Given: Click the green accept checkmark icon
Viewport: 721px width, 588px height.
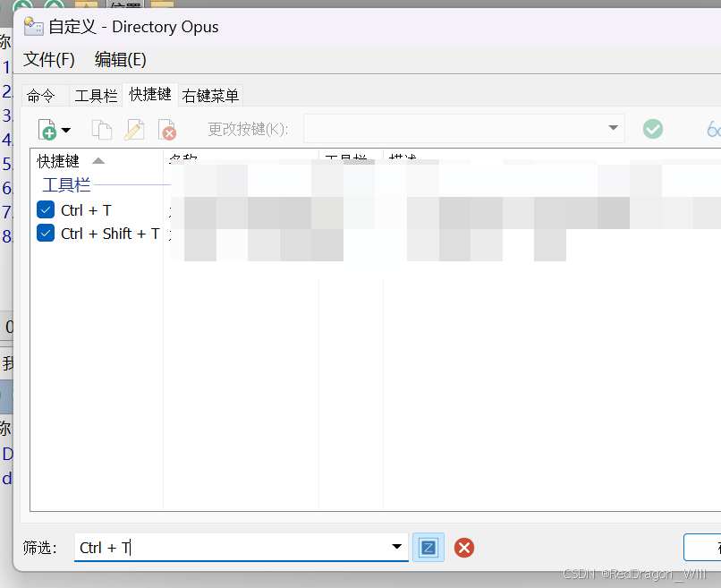Looking at the screenshot, I should pos(652,129).
